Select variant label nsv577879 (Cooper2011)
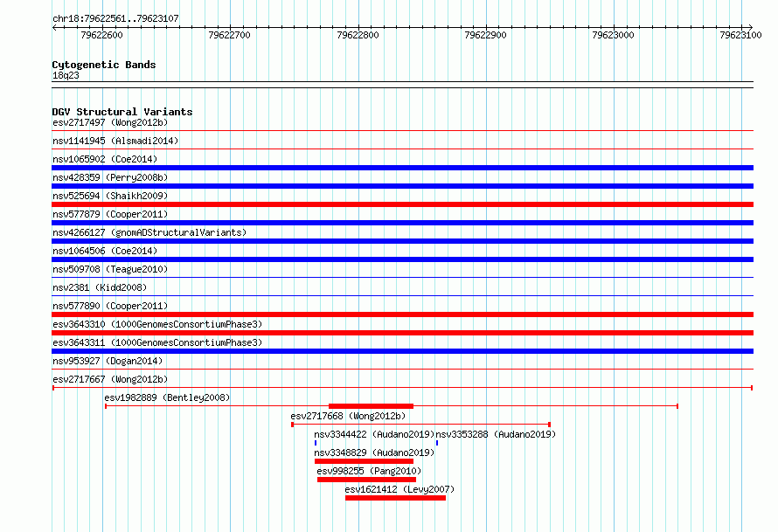This screenshot has height=532, width=778. click(110, 214)
